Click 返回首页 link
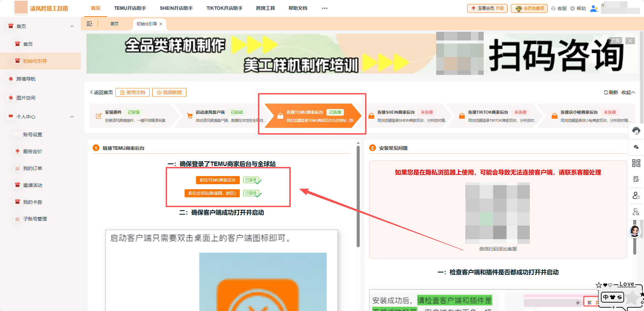 click(101, 92)
